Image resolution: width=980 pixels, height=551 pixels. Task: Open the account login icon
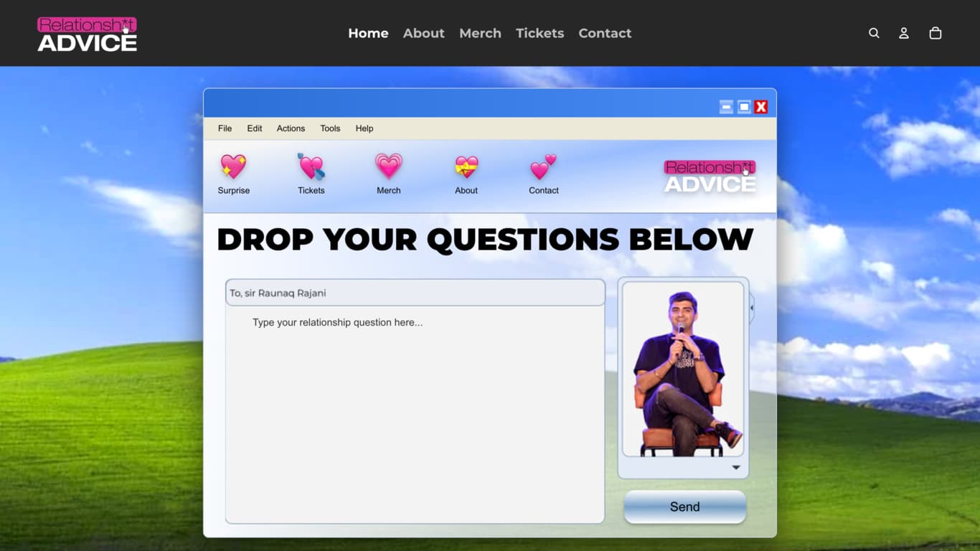(904, 33)
